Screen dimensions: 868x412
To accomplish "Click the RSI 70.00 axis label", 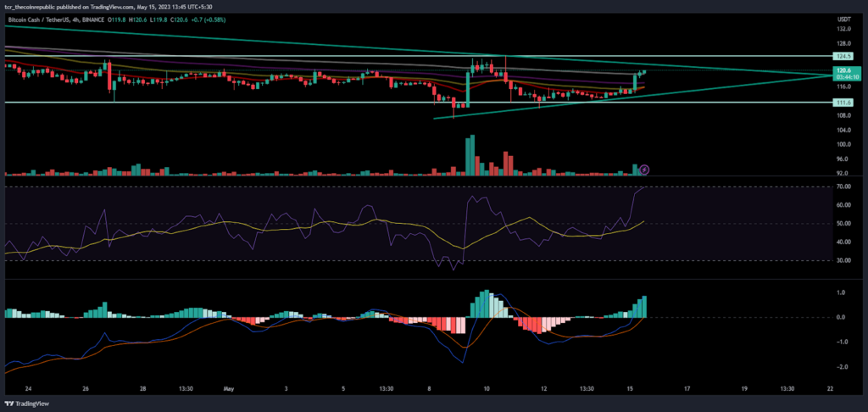I will (845, 187).
